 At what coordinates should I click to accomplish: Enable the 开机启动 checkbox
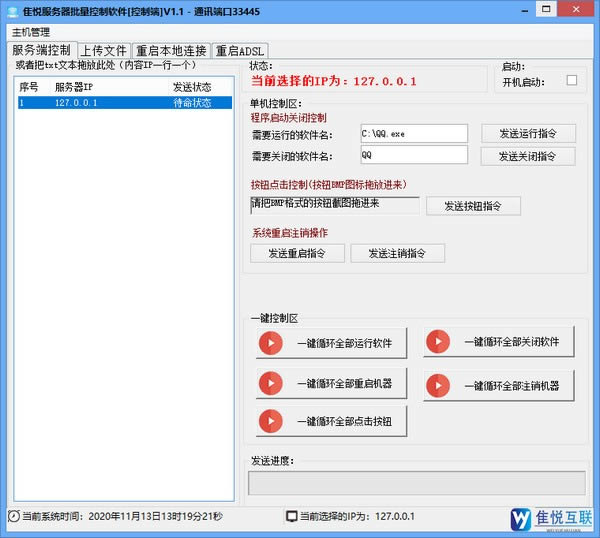pyautogui.click(x=572, y=80)
